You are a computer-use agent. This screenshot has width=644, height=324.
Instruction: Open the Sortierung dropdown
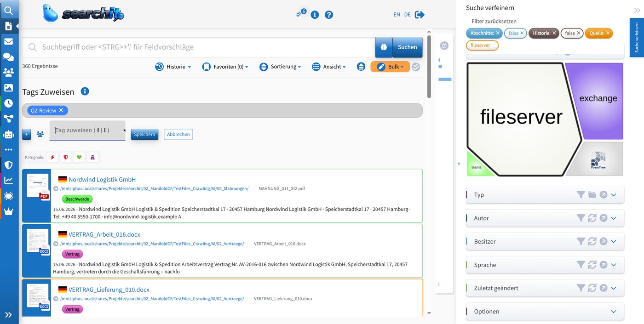(280, 67)
